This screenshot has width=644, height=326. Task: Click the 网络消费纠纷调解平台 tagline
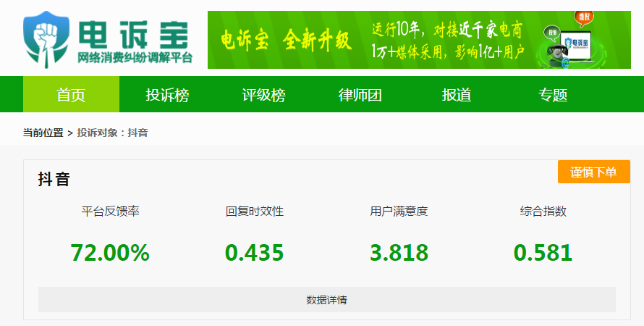[x=135, y=58]
